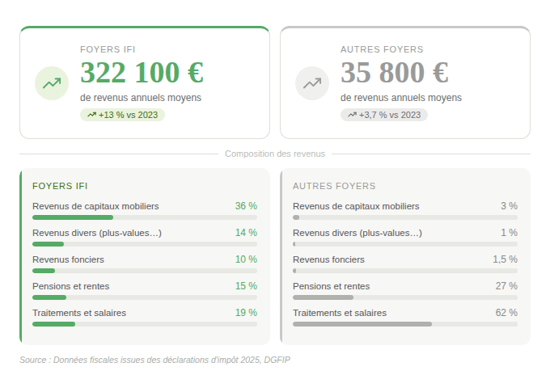Click 'de revenus annuels moyens' under 35 800 €
The image size is (550, 392).
coord(401,98)
